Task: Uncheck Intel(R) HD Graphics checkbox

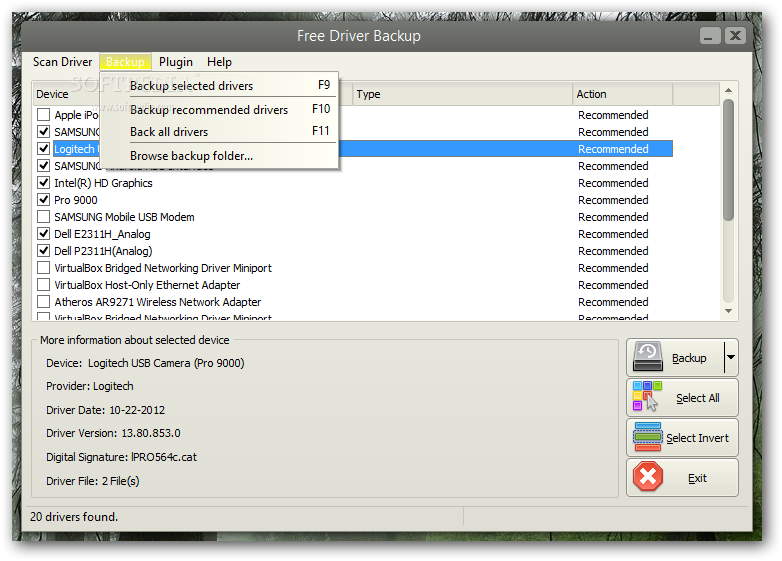Action: coord(43,183)
